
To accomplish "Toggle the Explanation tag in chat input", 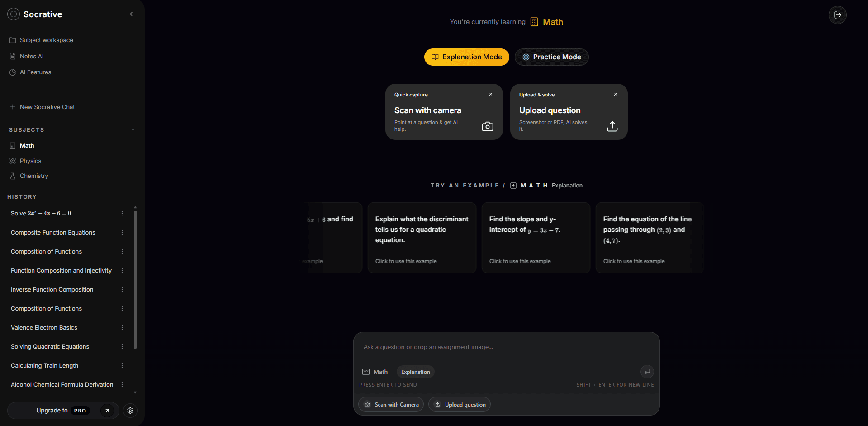I will point(415,372).
